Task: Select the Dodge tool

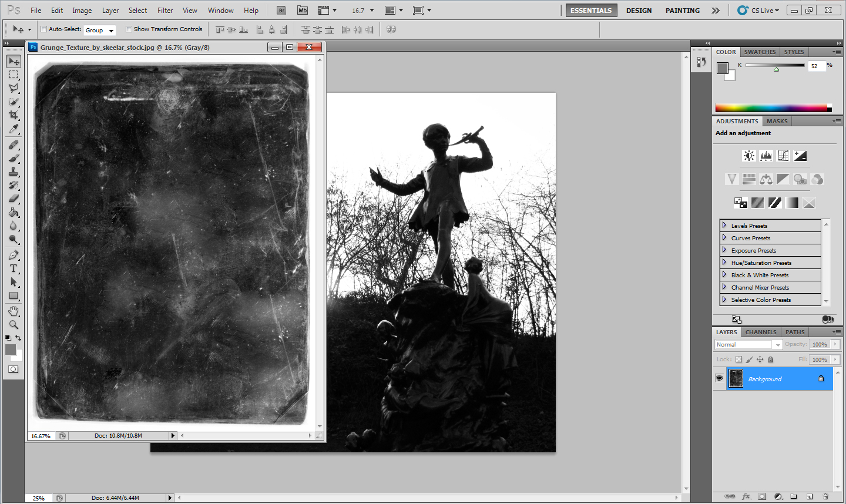Action: tap(14, 239)
